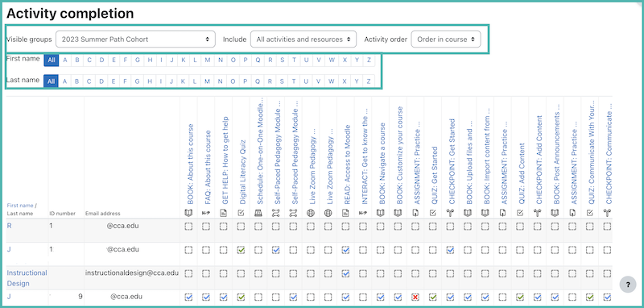
Task: Click the quiz icon under QUIZ: Add Content
Action: [x=520, y=213]
